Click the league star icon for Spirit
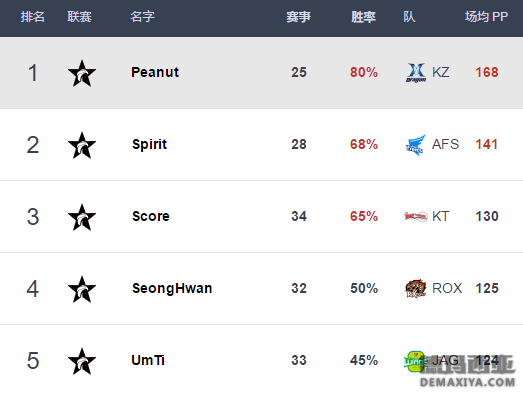The height and width of the screenshot is (394, 523). (82, 145)
